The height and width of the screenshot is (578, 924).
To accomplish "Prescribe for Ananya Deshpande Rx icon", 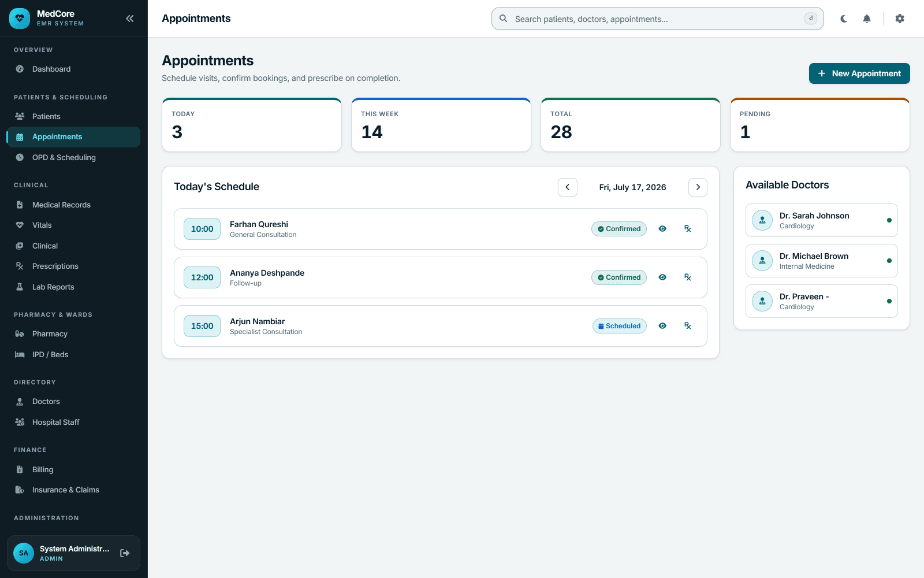I will tap(688, 277).
